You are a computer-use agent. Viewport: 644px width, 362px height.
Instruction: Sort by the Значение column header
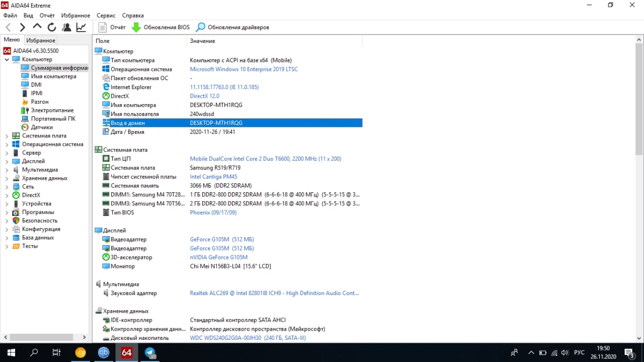[202, 41]
